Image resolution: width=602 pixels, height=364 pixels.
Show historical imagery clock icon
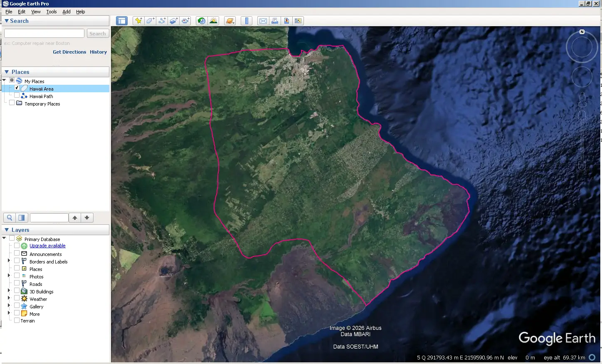[202, 21]
